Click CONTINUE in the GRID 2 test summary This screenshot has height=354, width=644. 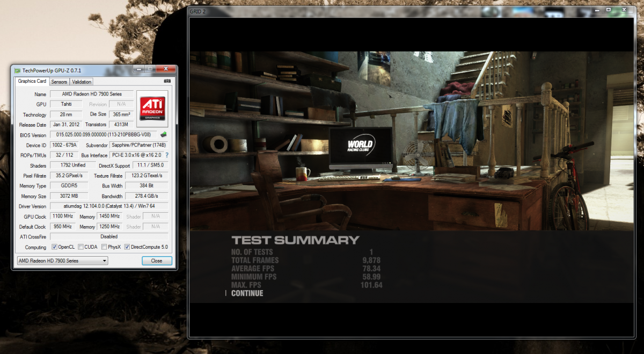247,293
